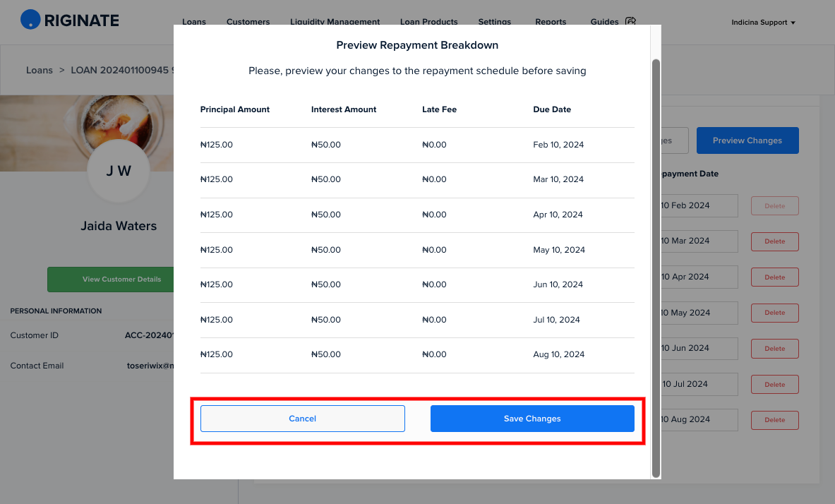Open the Guides external link icon
The height and width of the screenshot is (504, 835).
tap(630, 21)
